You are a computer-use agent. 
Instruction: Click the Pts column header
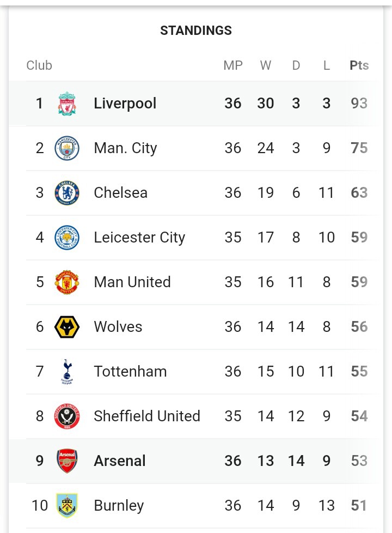click(x=359, y=65)
